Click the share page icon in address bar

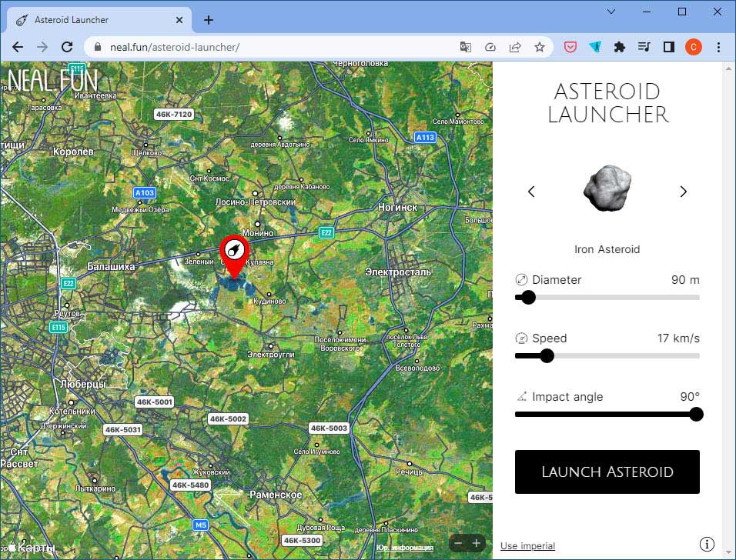pyautogui.click(x=515, y=47)
